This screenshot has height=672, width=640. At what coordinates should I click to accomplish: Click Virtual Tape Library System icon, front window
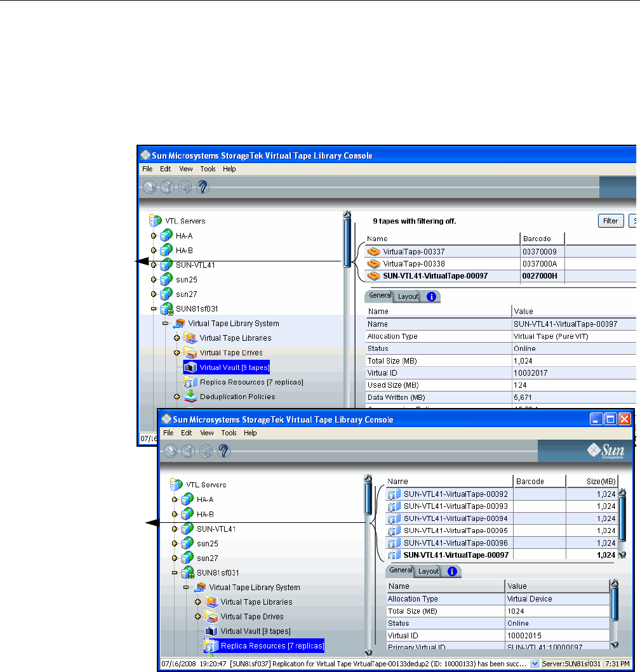coord(200,587)
